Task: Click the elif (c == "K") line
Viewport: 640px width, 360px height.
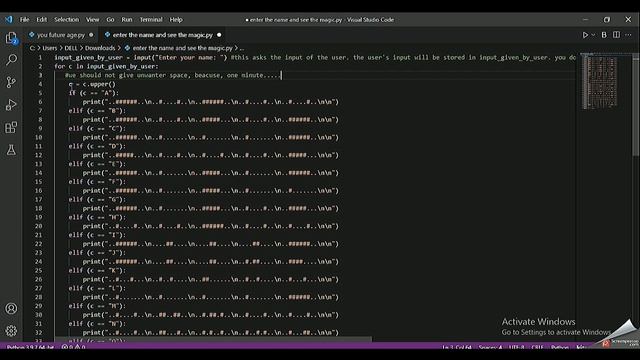Action: 97,271
